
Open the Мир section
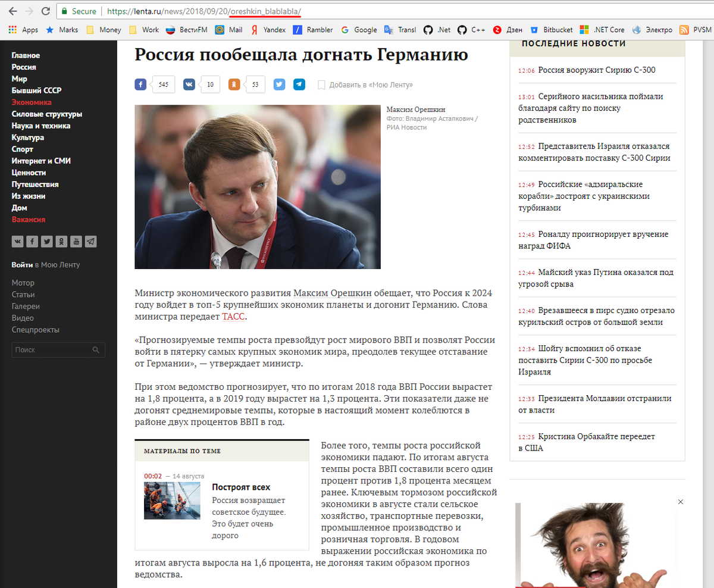click(x=19, y=79)
